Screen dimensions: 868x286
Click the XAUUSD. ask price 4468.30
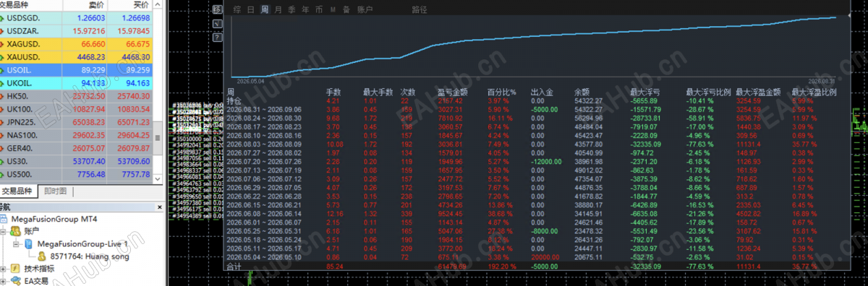coord(135,57)
